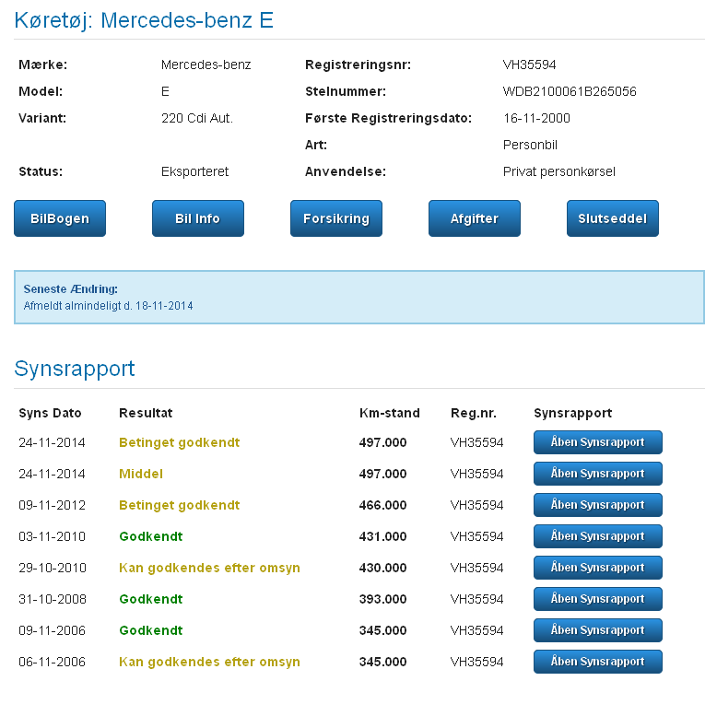This screenshot has height=728, width=717.
Task: Click the Resultat column header
Action: tap(146, 413)
